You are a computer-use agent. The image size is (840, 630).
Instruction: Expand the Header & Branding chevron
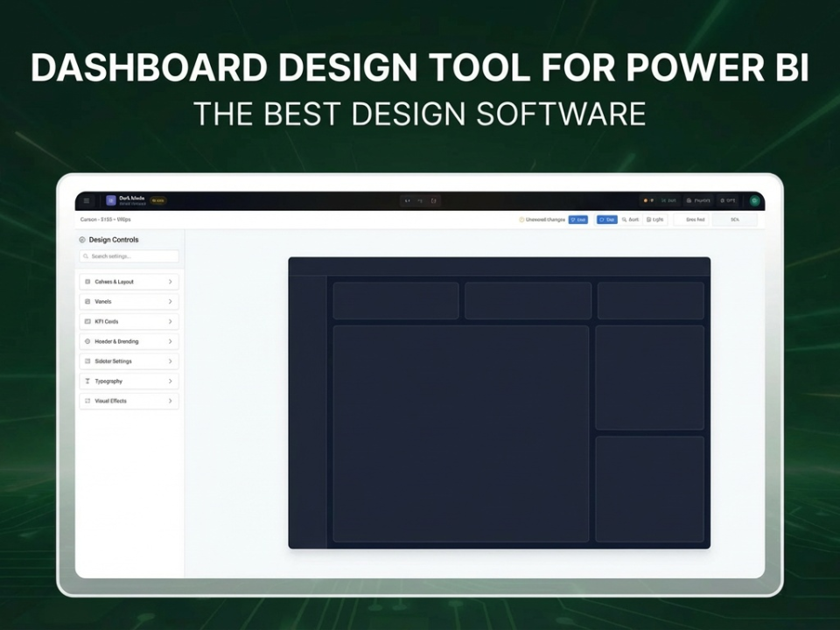(x=171, y=341)
